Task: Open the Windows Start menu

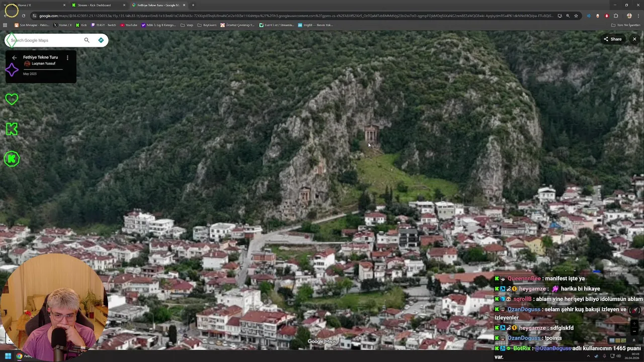Action: pyautogui.click(x=8, y=356)
